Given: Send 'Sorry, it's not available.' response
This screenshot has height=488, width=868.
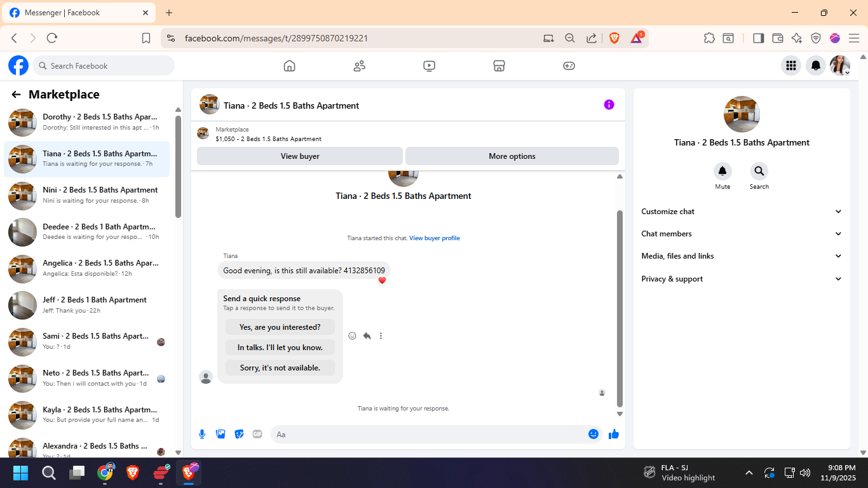Looking at the screenshot, I should click(x=280, y=368).
